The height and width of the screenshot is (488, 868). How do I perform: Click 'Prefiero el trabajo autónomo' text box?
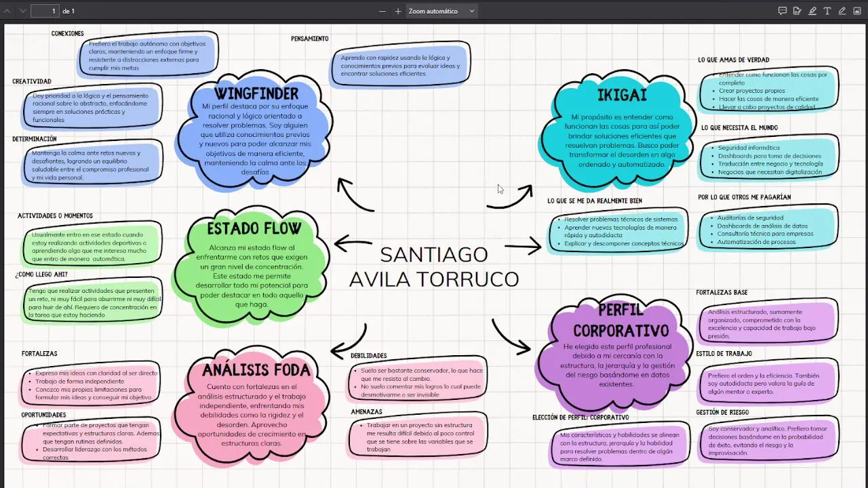pyautogui.click(x=149, y=56)
